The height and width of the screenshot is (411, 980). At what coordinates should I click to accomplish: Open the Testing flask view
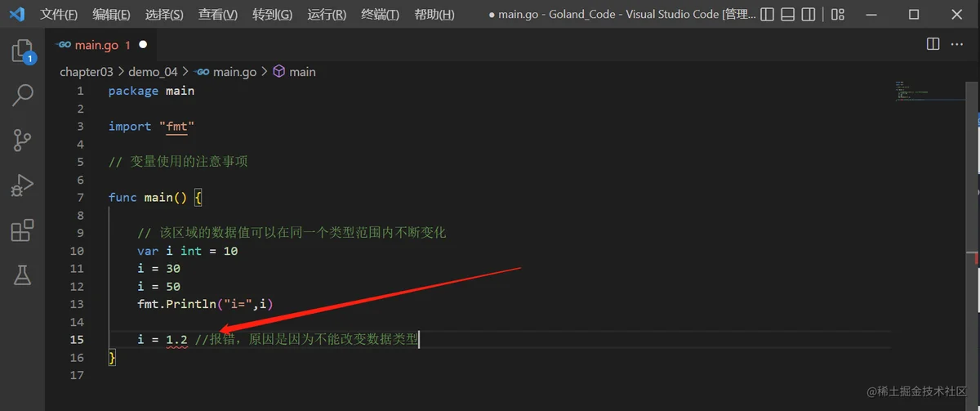tap(22, 275)
